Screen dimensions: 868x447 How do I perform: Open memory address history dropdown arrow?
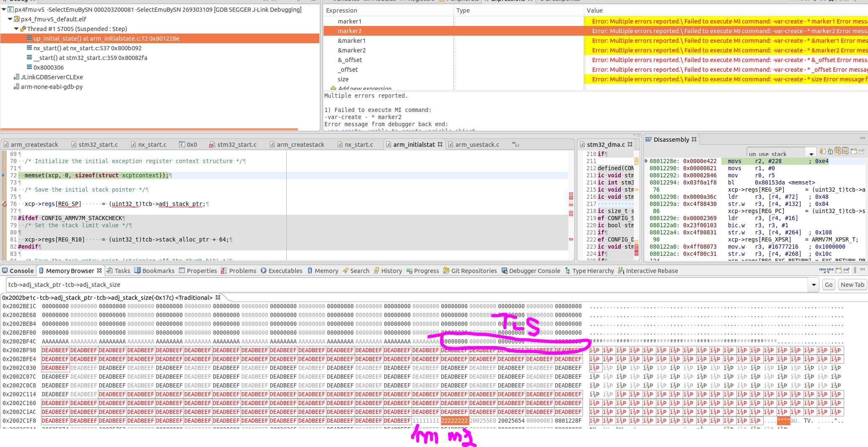click(x=814, y=285)
